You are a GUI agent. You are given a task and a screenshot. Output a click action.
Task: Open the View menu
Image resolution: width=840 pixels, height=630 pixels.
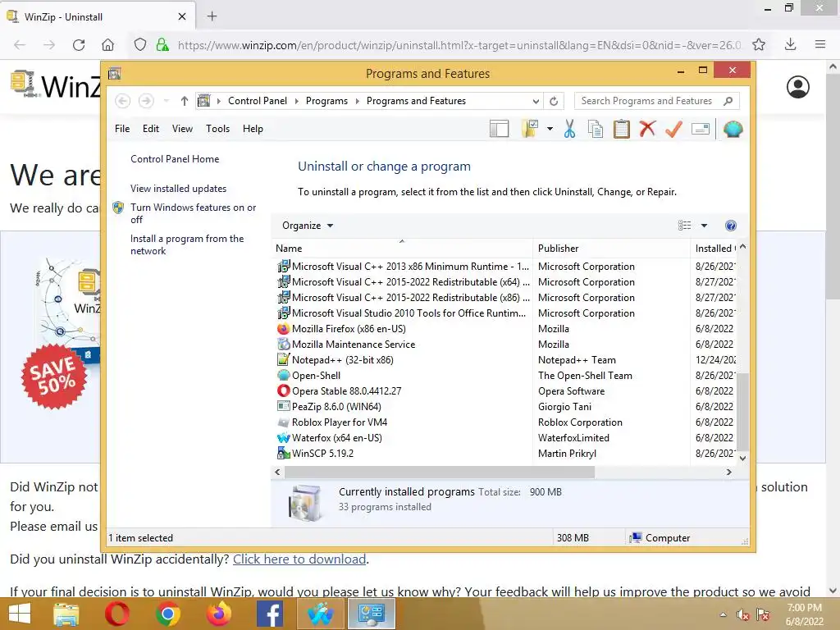tap(182, 129)
